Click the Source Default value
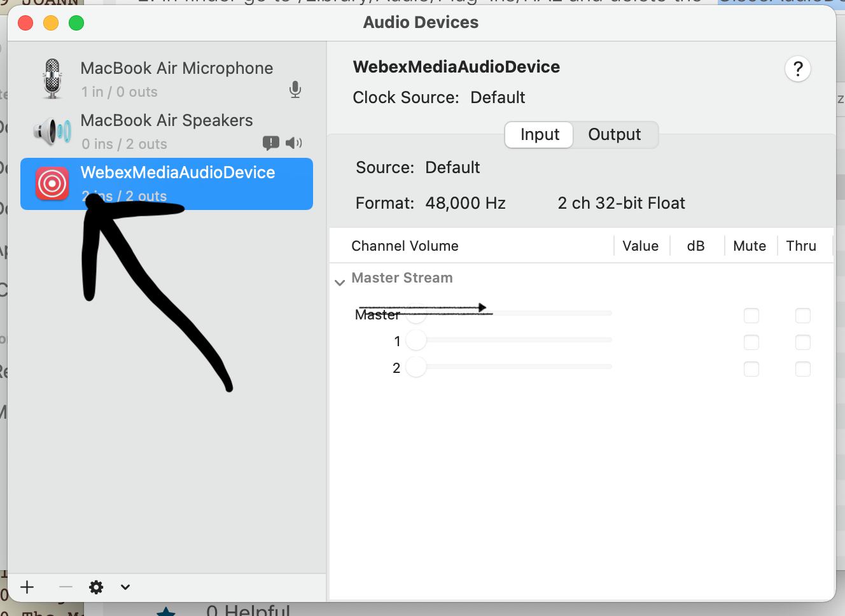This screenshot has width=845, height=616. tap(452, 167)
